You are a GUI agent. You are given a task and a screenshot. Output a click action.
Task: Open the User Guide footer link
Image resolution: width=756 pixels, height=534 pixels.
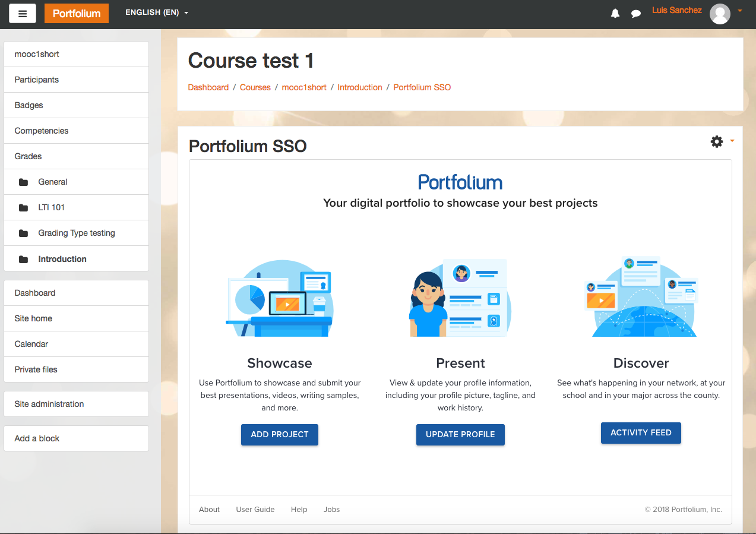tap(255, 510)
